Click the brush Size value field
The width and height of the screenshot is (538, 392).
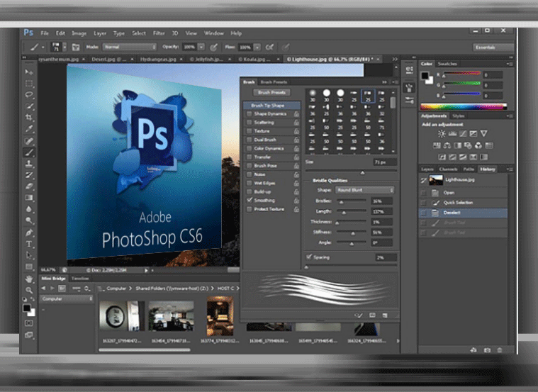tap(385, 162)
